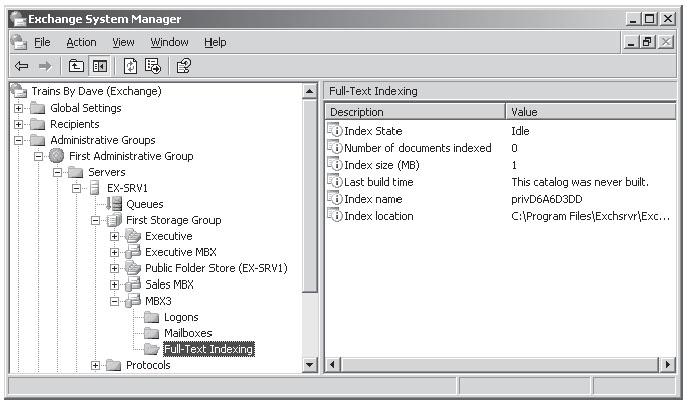Click the First Administrative Group globe icon
The width and height of the screenshot is (687, 404).
tap(57, 156)
